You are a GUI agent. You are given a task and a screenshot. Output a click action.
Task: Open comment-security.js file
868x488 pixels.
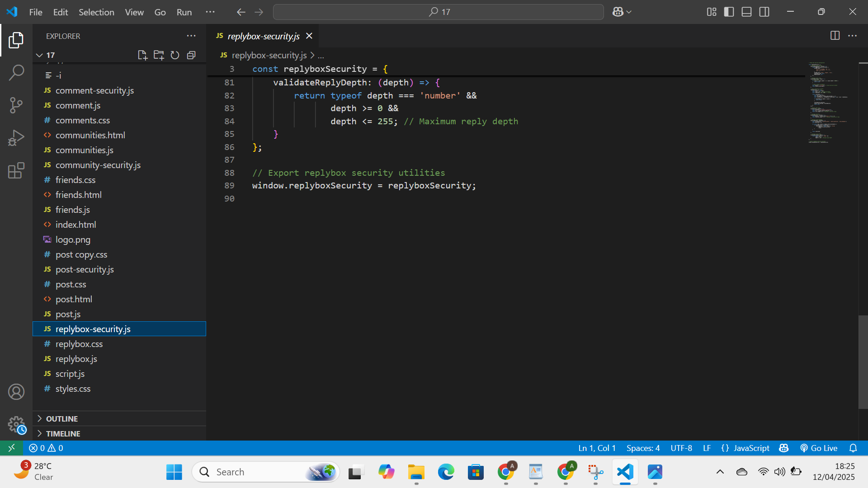[x=119, y=90]
